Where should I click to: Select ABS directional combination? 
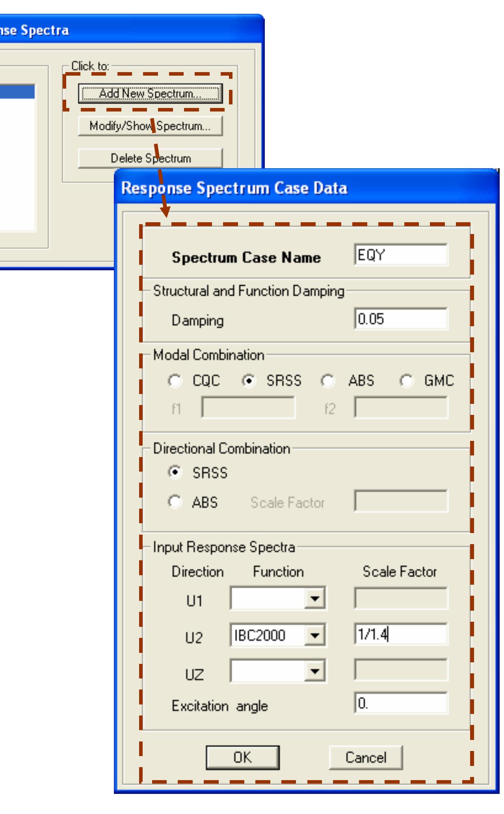(174, 502)
